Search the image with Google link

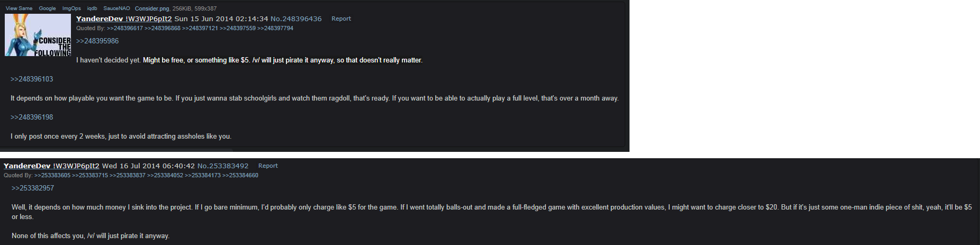point(47,8)
